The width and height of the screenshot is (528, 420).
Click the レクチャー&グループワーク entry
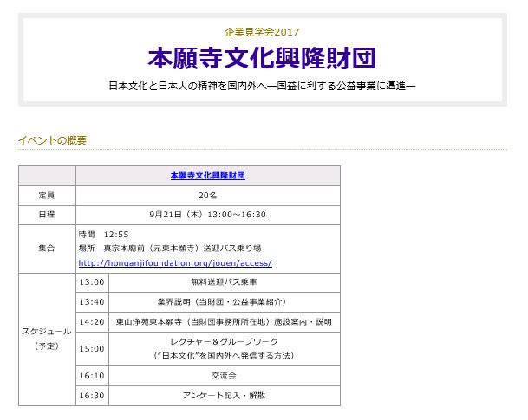point(224,349)
